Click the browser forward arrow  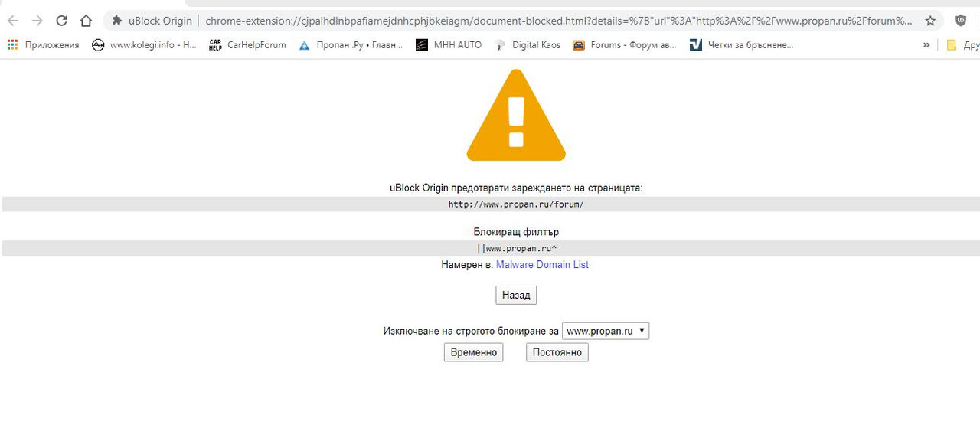click(x=37, y=21)
